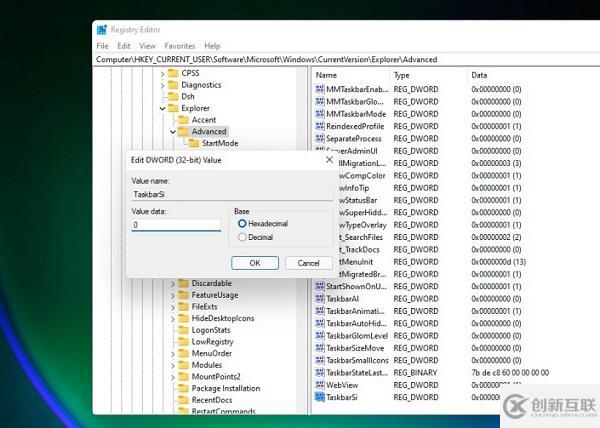
Task: Expand the Discardable tree node
Action: (173, 284)
